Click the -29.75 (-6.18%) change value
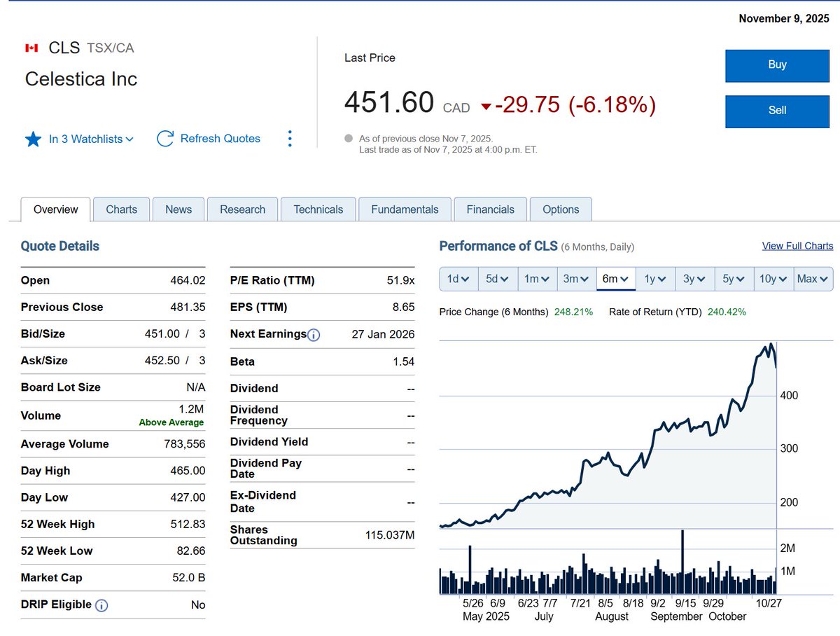 point(575,104)
